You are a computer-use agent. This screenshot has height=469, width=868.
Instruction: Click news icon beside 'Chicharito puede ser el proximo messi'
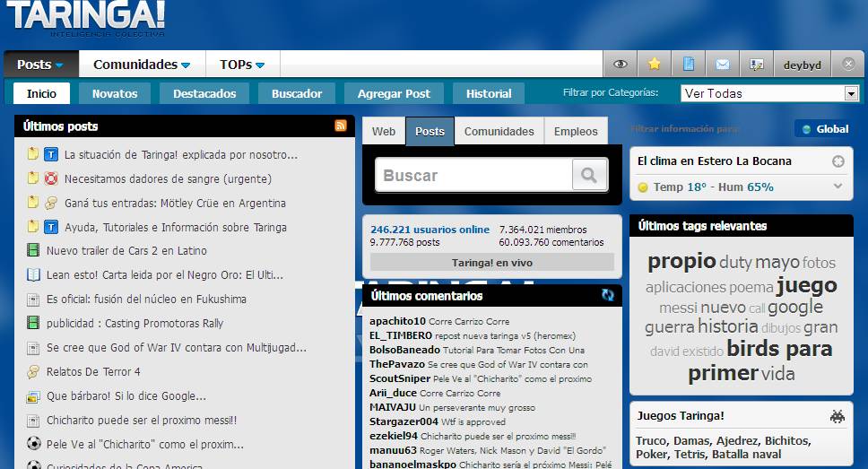point(33,421)
